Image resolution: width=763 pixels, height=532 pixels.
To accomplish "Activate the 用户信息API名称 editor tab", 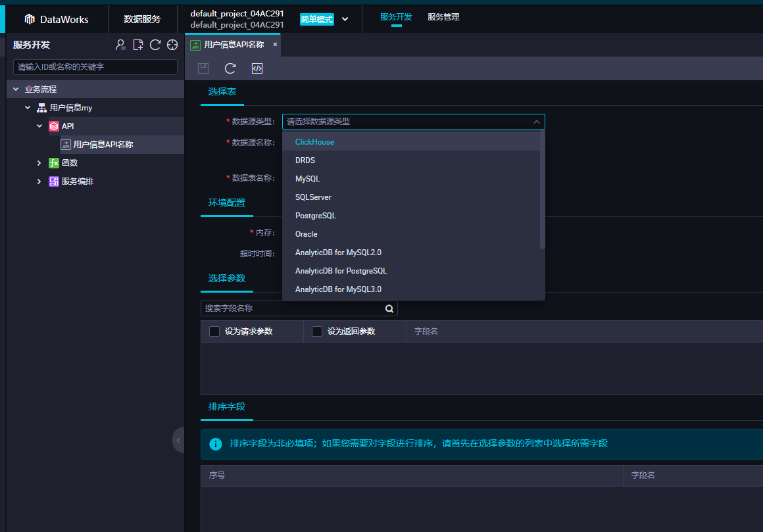I will point(233,45).
